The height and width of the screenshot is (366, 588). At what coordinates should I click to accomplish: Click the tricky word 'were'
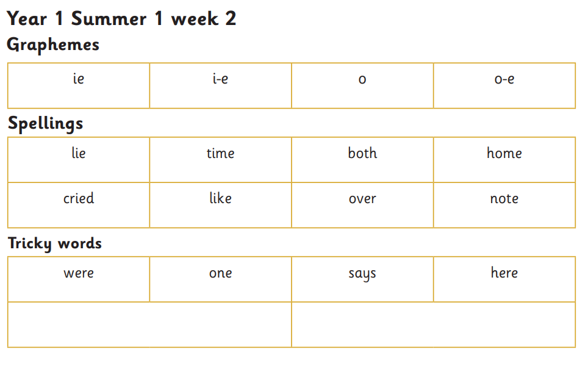click(79, 273)
